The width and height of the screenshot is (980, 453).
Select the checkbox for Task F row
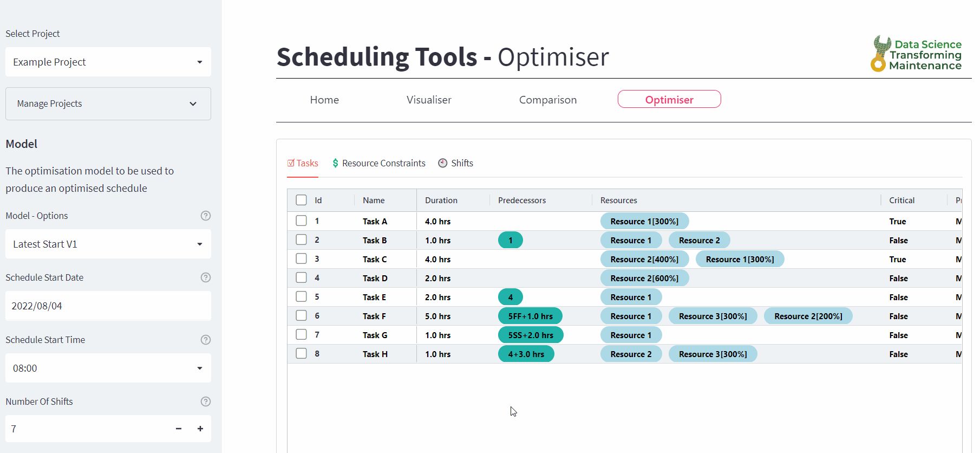302,316
